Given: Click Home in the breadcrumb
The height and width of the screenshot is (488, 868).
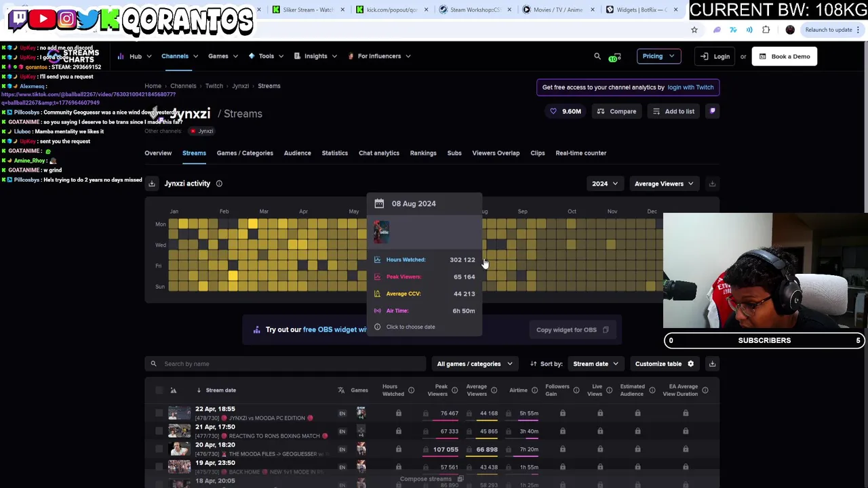Looking at the screenshot, I should click(153, 86).
